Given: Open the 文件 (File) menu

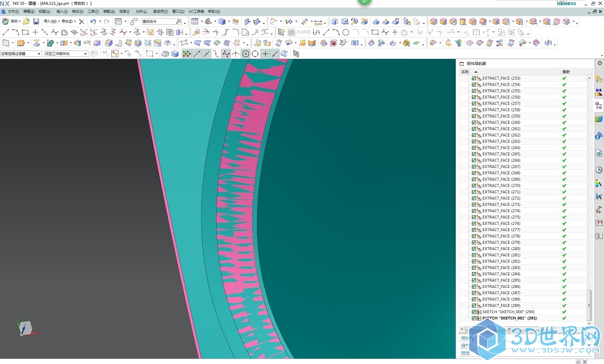Looking at the screenshot, I should [14, 11].
